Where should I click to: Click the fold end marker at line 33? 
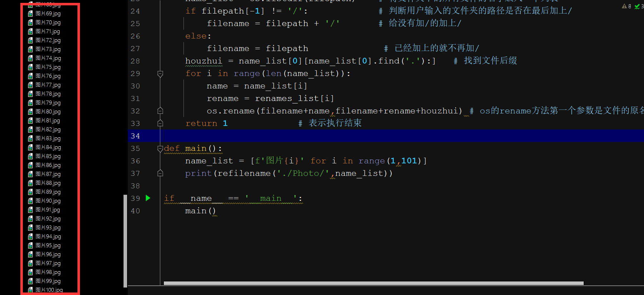coord(160,123)
